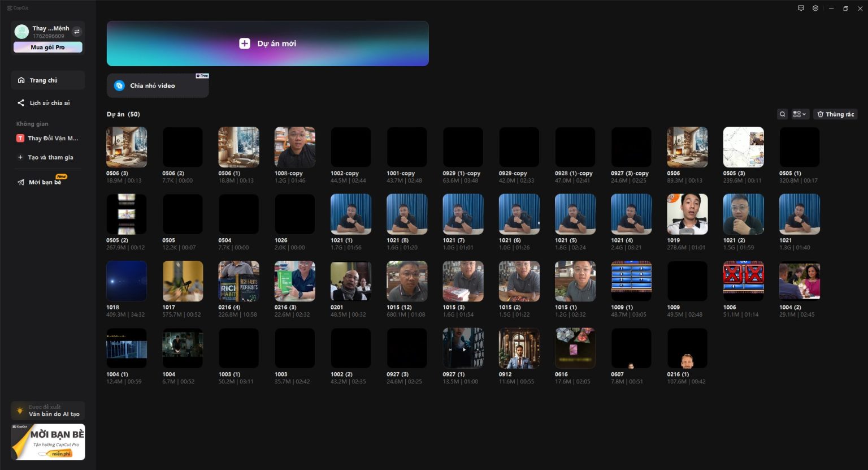Click the account switch arrows icon
Image resolution: width=868 pixels, height=470 pixels.
tap(77, 32)
